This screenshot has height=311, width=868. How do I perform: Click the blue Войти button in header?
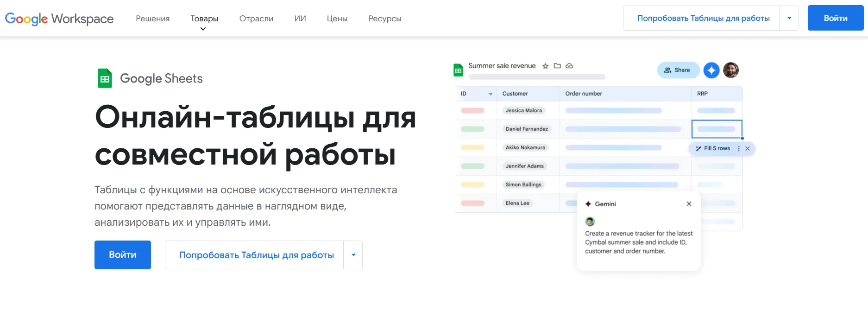pos(835,19)
